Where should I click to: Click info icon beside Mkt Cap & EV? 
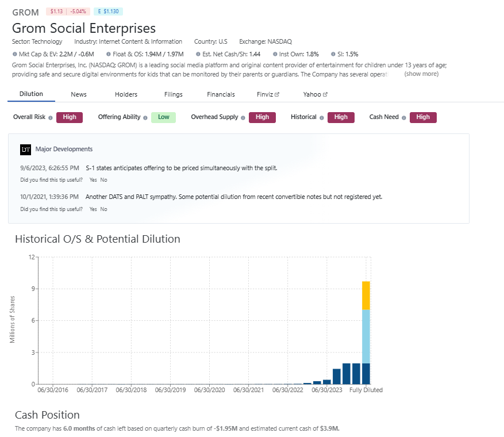pos(14,54)
